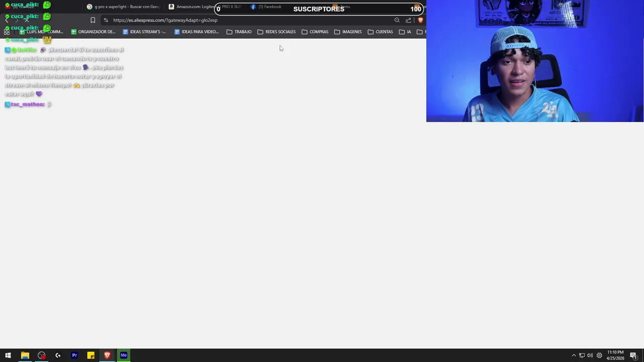Open network status tray icon
Image resolution: width=644 pixels, height=362 pixels.
point(582,355)
